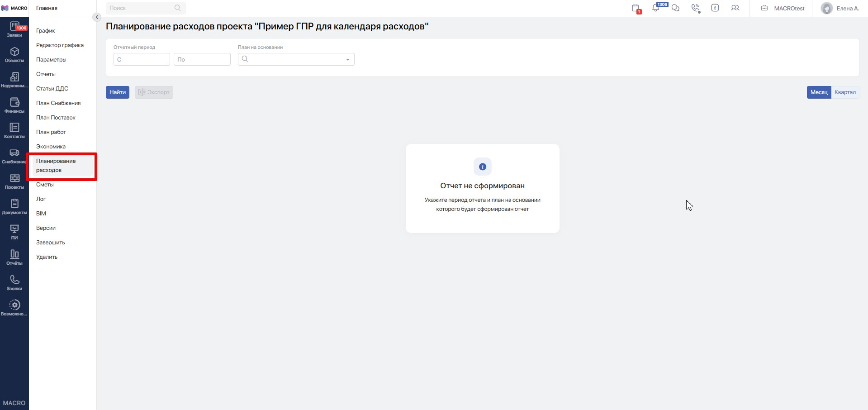The width and height of the screenshot is (868, 410).
Task: Open the chat messages icon
Action: tap(675, 8)
